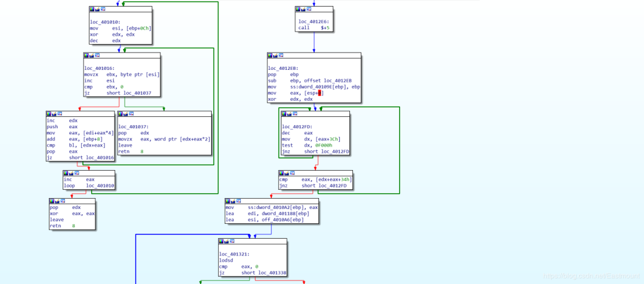The image size is (644, 284).
Task: Follow the 'short loc_401338' jump operand
Action: click(257, 273)
